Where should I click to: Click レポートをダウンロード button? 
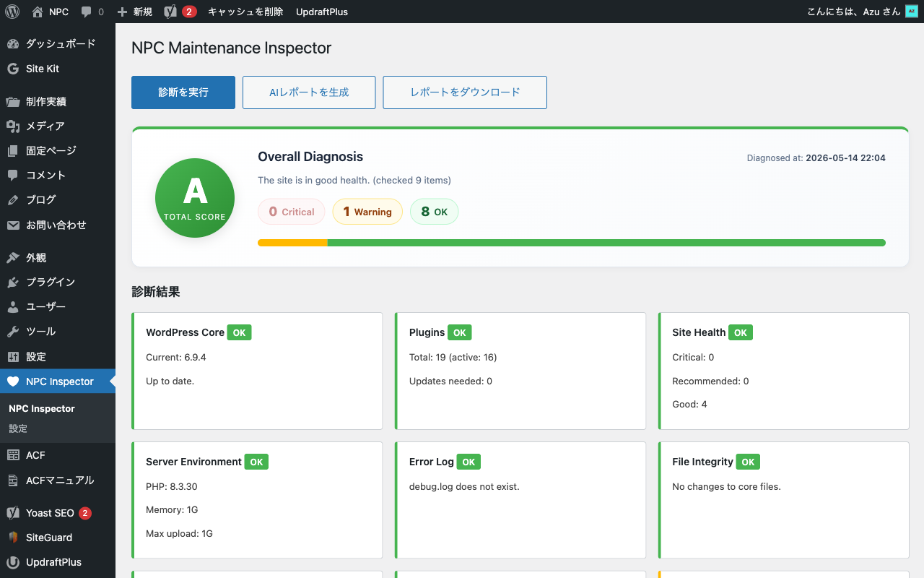click(x=465, y=92)
